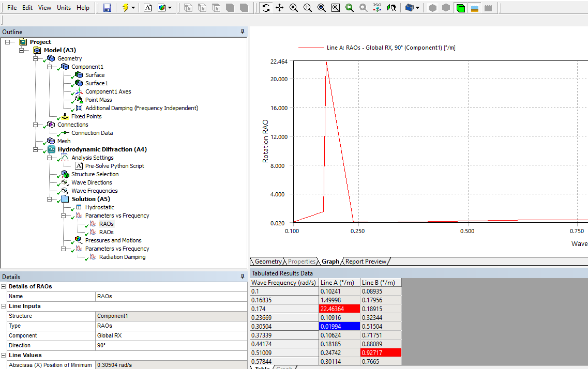
Task: Click the Save project icon
Action: coord(107,8)
